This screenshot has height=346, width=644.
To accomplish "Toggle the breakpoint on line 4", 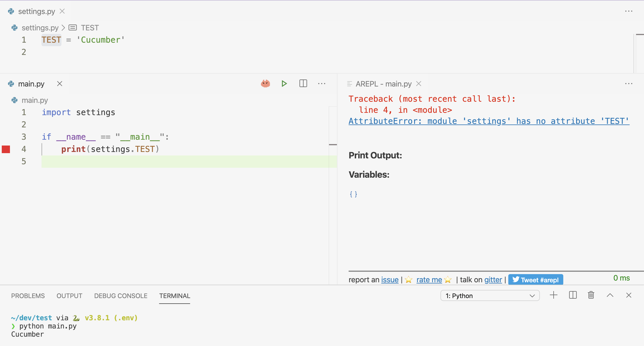I will click(6, 149).
